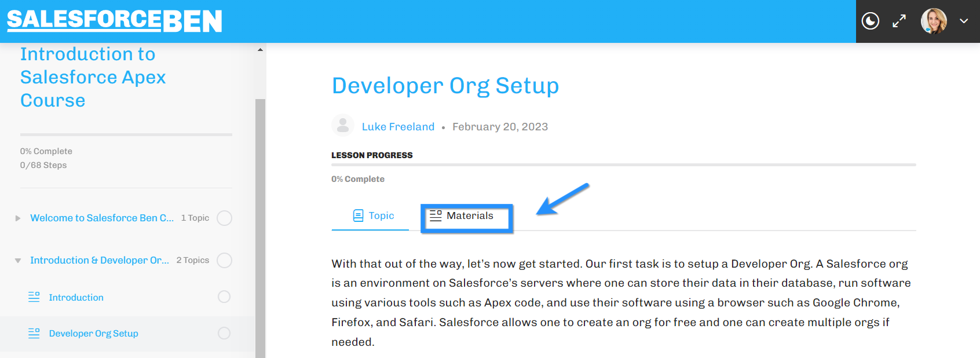This screenshot has width=980, height=358.
Task: Click the sidebar scroll up arrow
Action: coord(261,50)
